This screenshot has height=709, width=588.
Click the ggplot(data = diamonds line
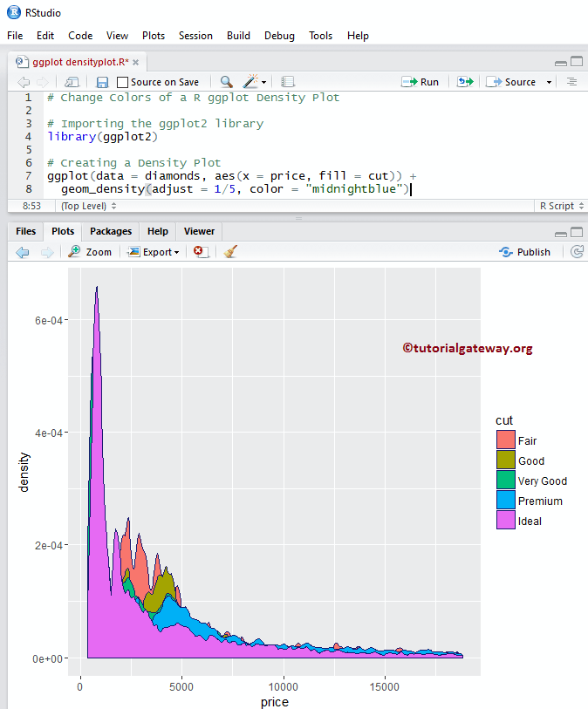tap(231, 176)
